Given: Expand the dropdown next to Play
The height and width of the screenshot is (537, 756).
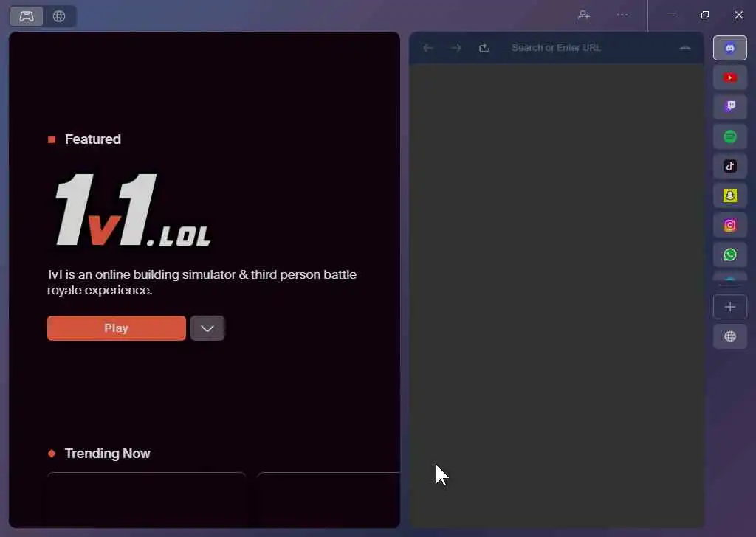Looking at the screenshot, I should (207, 328).
